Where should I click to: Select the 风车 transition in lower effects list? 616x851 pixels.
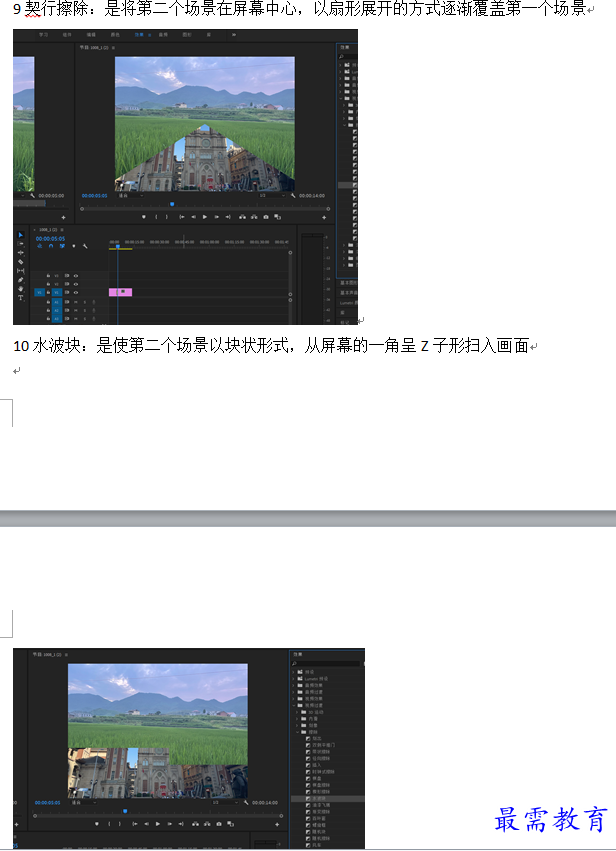(318, 845)
